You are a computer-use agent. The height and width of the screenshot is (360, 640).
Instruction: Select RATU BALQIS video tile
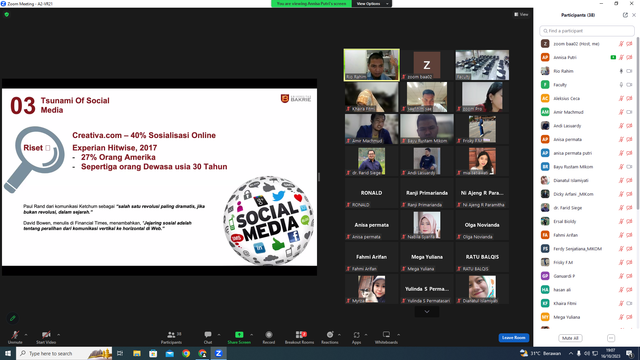click(482, 257)
